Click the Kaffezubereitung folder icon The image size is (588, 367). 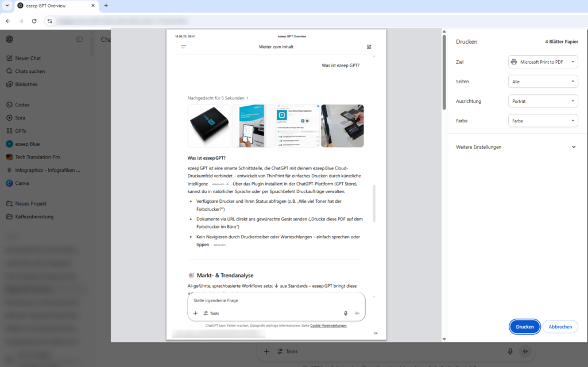pos(9,217)
